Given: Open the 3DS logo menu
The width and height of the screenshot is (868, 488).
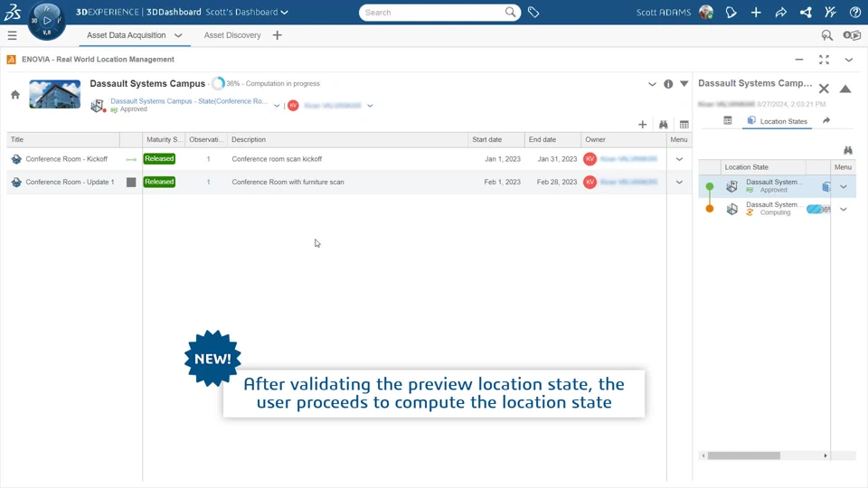Looking at the screenshot, I should [x=12, y=12].
